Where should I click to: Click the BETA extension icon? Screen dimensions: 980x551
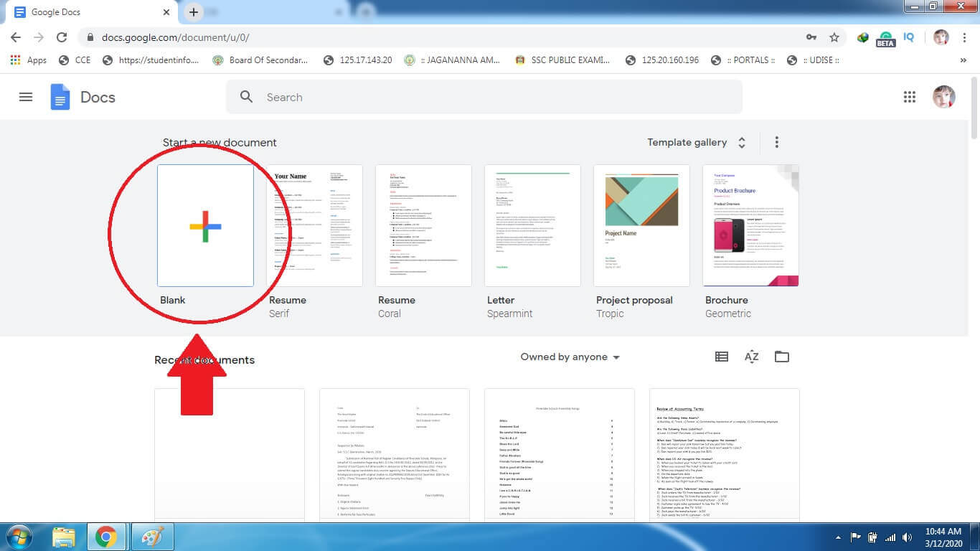tap(886, 38)
